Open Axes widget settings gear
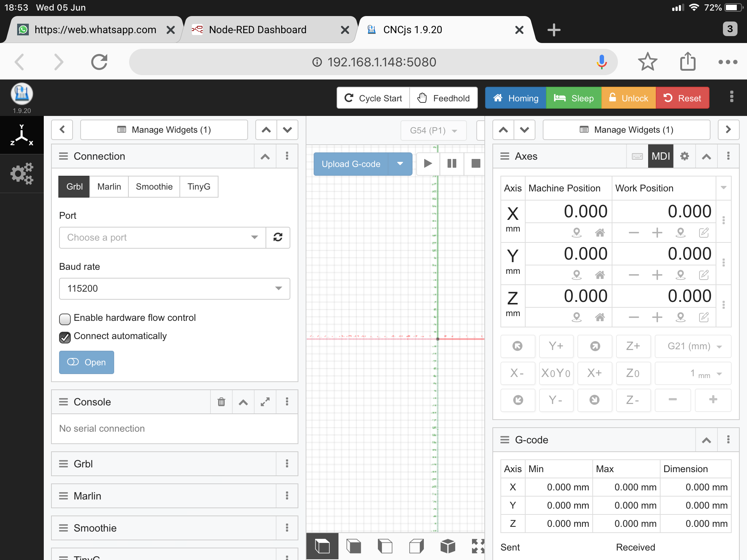 685,156
